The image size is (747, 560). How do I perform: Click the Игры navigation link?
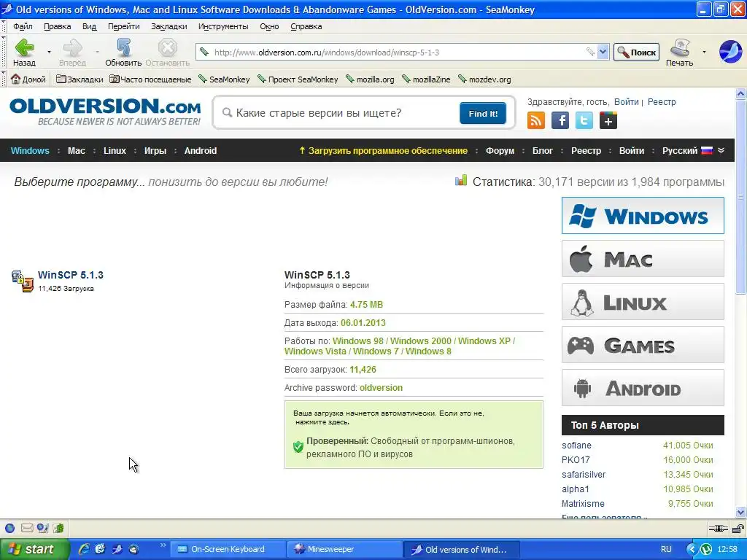pos(155,150)
